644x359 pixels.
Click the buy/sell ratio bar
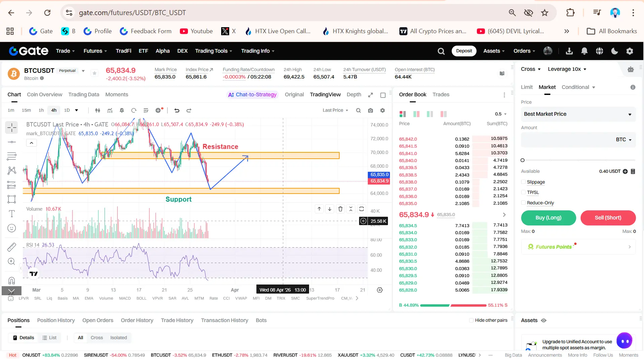pos(453,305)
